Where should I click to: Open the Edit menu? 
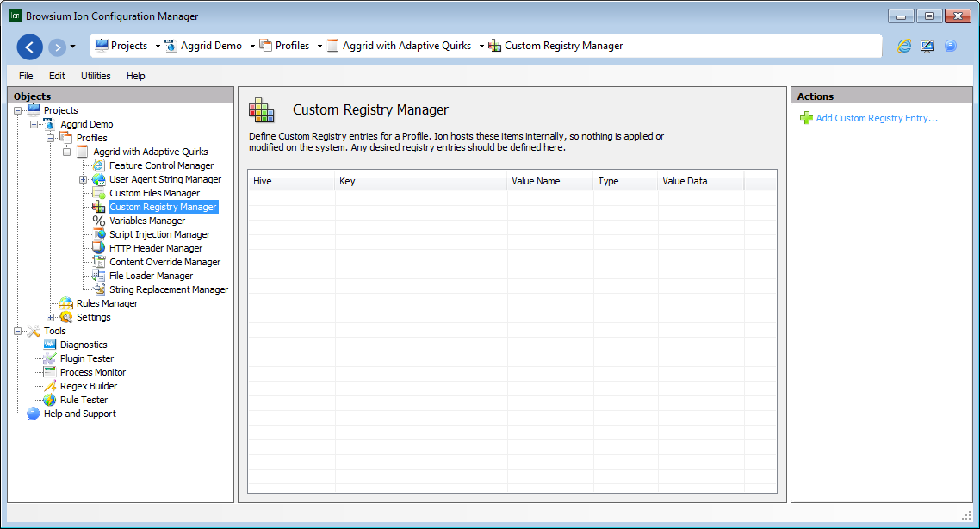click(57, 76)
